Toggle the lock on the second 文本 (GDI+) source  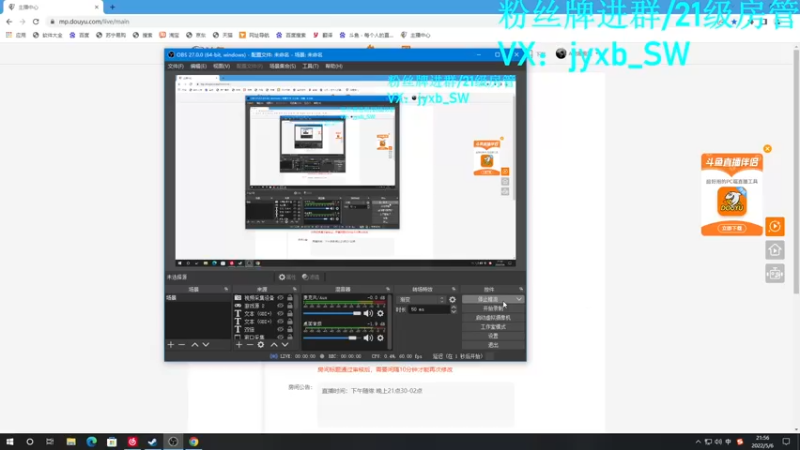point(290,322)
